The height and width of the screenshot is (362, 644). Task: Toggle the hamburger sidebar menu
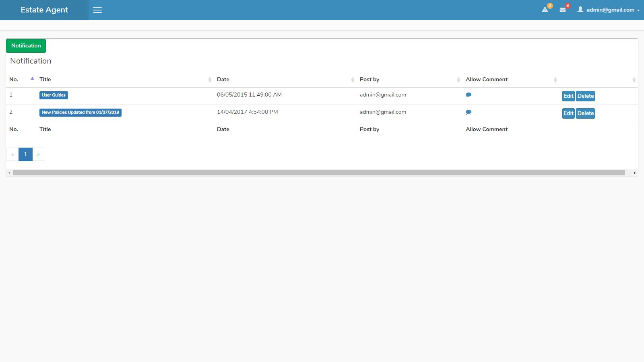97,10
